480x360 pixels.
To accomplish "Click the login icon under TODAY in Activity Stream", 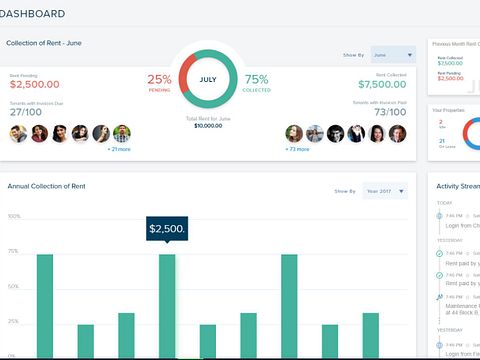I will pos(439,216).
